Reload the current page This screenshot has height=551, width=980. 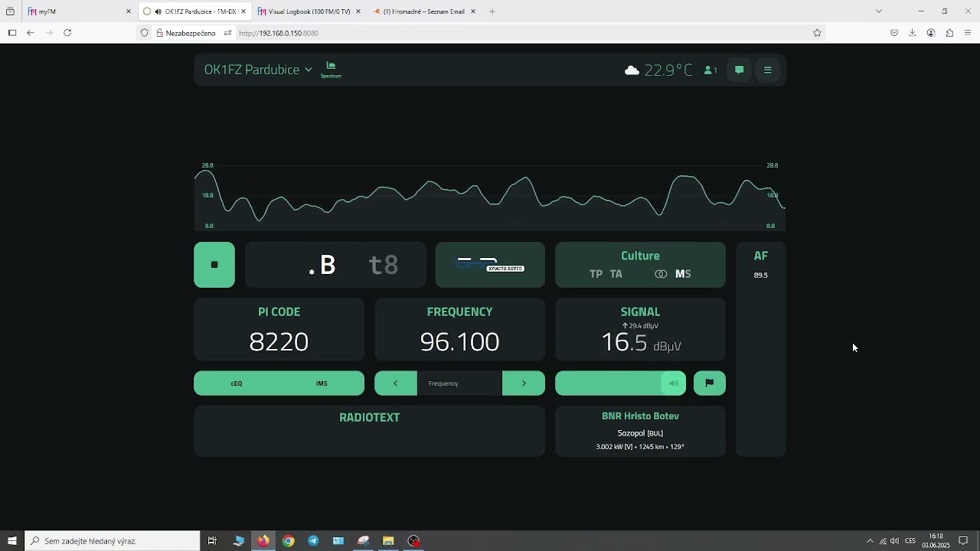(x=67, y=33)
